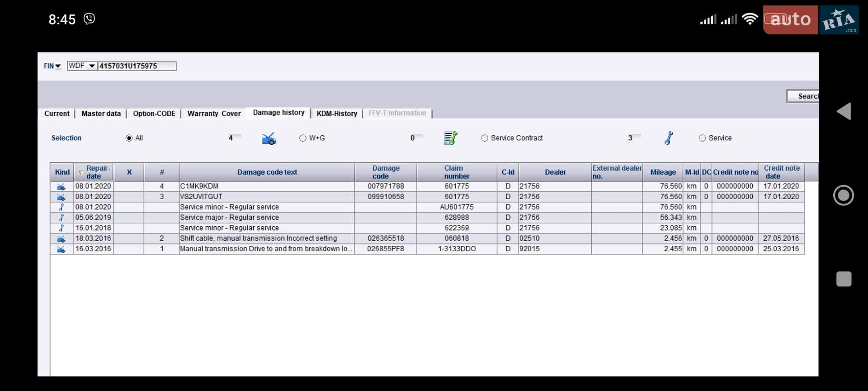Viewport: 868px width, 391px height.
Task: Select 'Manual transmission Drive to and from breakdown' cell
Action: tap(267, 249)
